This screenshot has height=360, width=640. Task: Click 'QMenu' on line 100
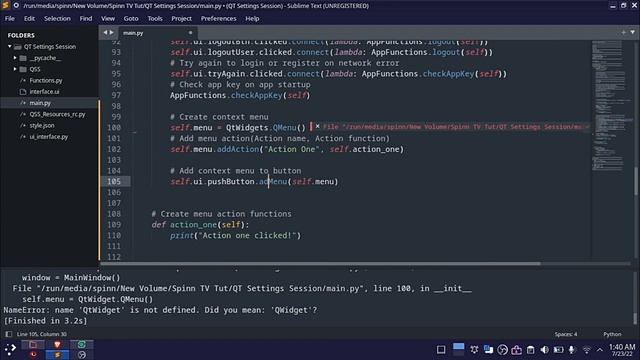(x=284, y=127)
